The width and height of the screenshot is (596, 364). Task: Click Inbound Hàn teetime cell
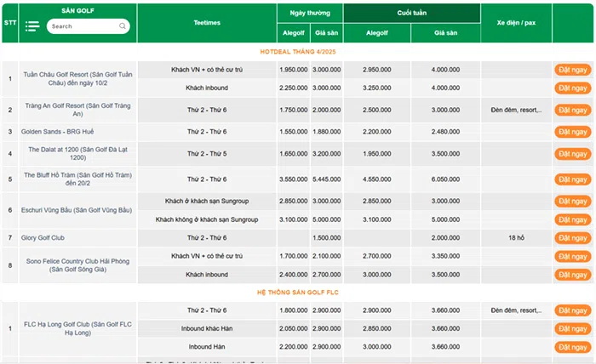coord(207,347)
